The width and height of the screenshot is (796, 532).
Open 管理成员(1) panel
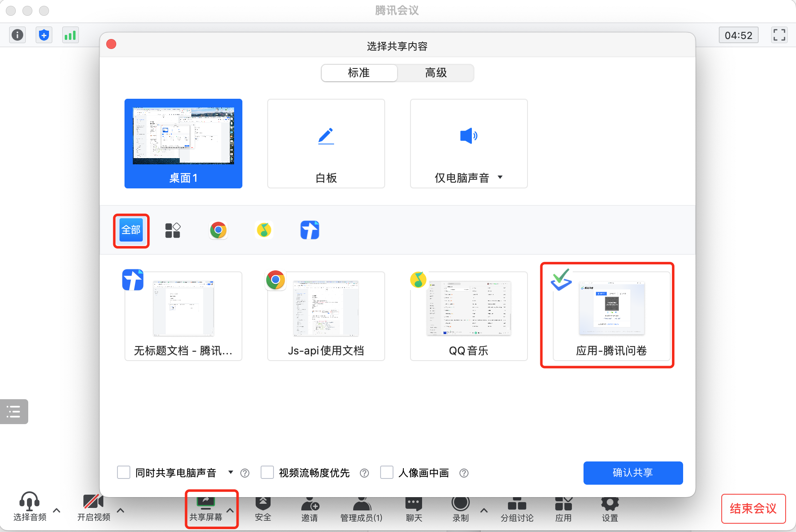tap(361, 510)
